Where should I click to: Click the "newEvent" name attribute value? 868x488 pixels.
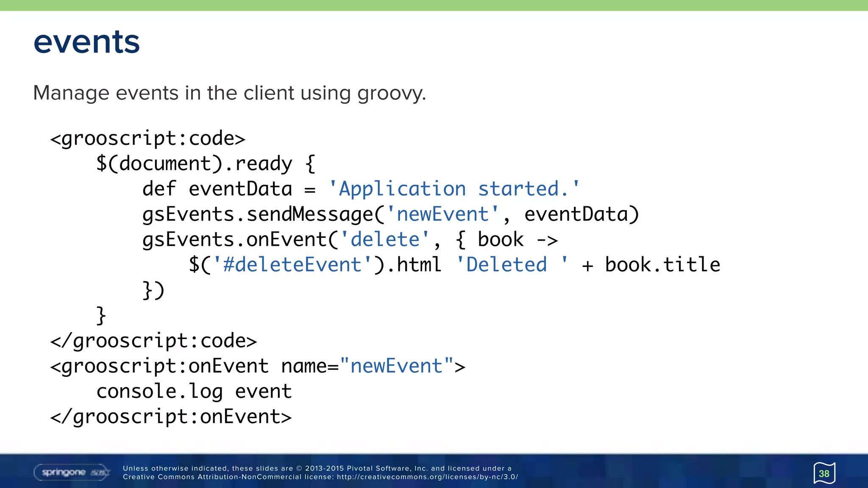tap(396, 366)
